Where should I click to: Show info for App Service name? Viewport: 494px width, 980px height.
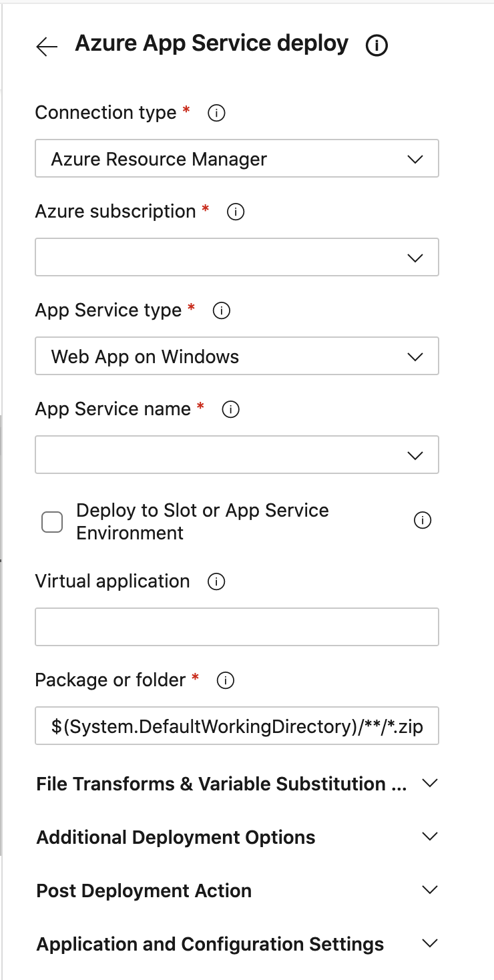pos(230,410)
